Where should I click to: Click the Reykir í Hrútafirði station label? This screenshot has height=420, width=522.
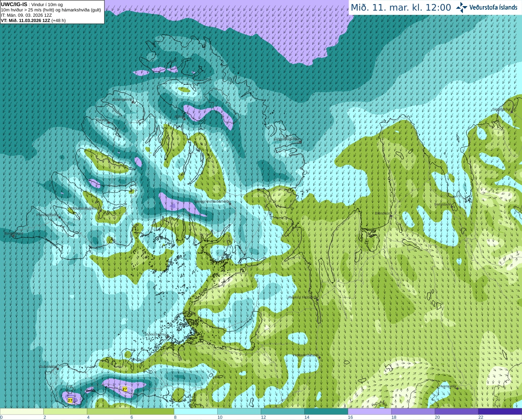coord(303,297)
